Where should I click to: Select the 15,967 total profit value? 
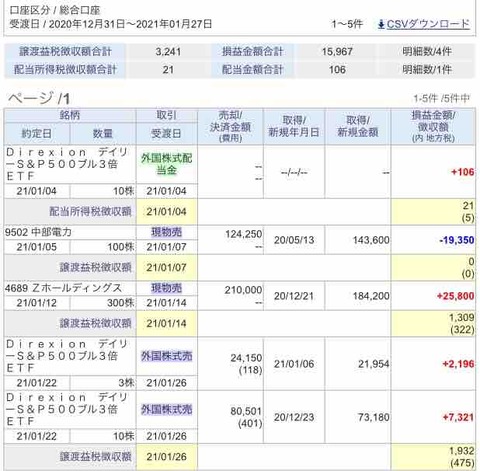click(337, 52)
